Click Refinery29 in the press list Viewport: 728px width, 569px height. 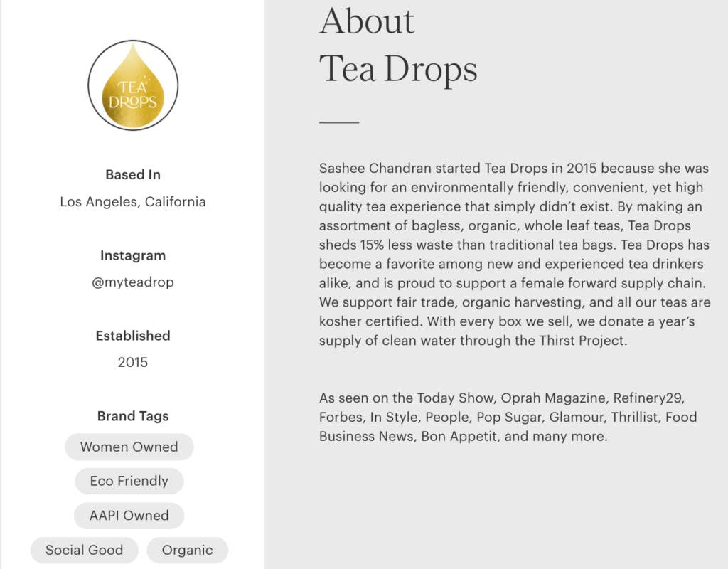648,398
